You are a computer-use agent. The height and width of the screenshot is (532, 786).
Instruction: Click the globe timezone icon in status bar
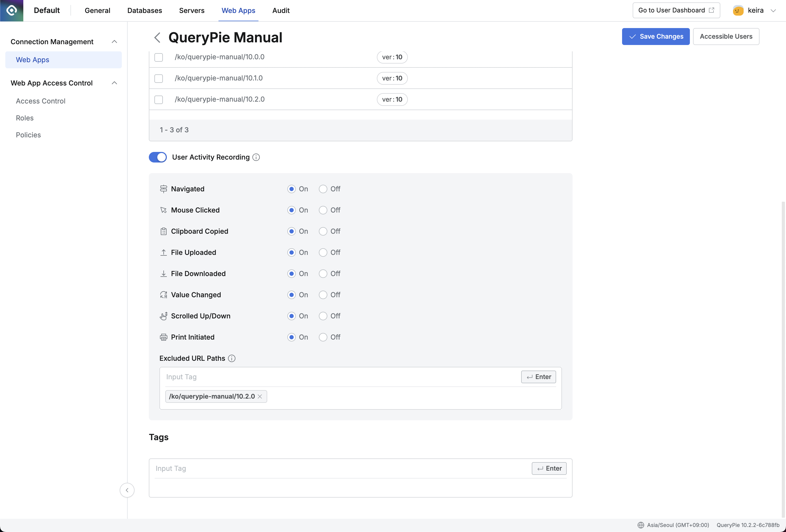(x=641, y=525)
